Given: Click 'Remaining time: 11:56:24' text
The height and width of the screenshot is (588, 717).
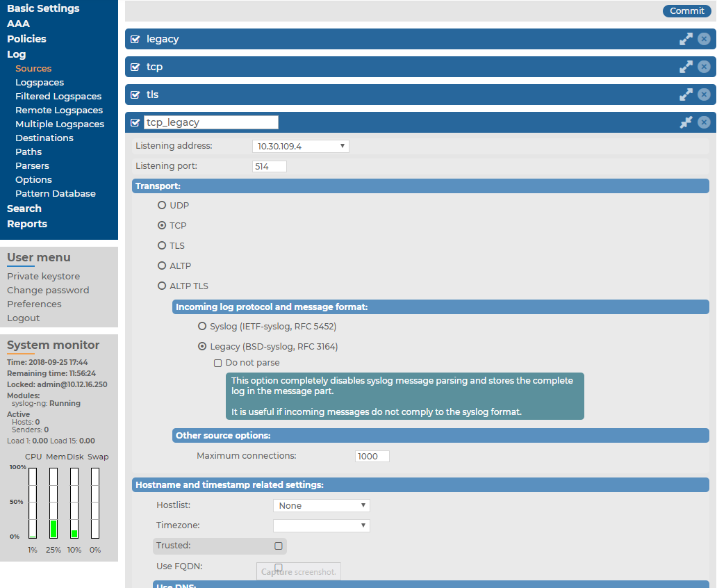Looking at the screenshot, I should [51, 373].
